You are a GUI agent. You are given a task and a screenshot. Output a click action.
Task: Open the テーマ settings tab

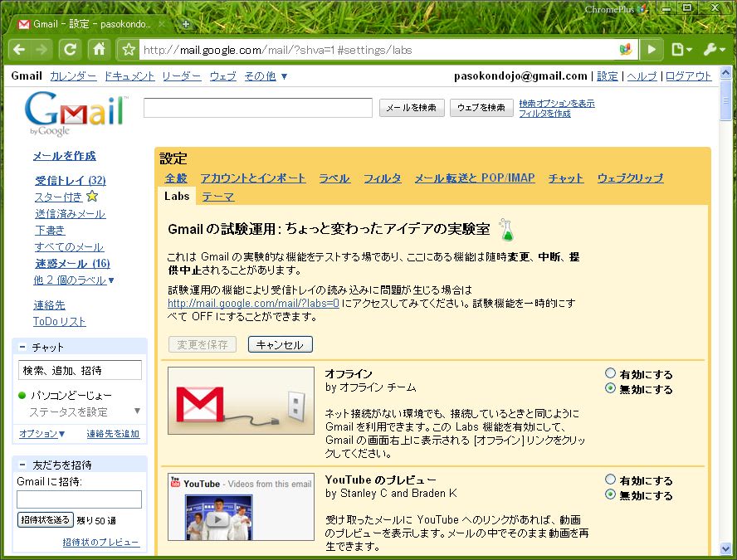[x=217, y=197]
